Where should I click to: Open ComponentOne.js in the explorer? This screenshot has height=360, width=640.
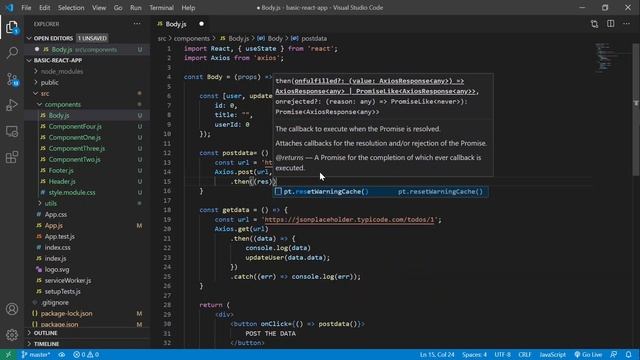point(75,138)
